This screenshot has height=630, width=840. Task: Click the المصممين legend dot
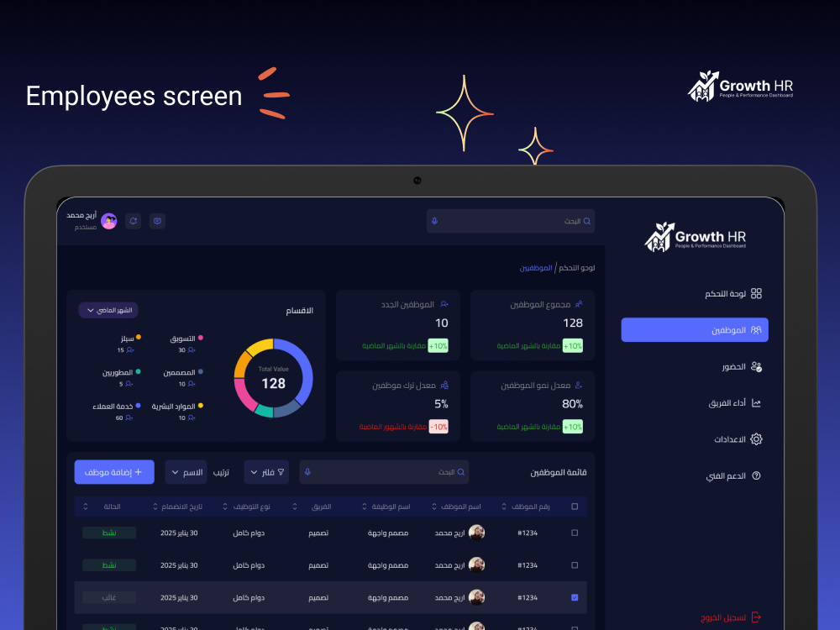[201, 371]
